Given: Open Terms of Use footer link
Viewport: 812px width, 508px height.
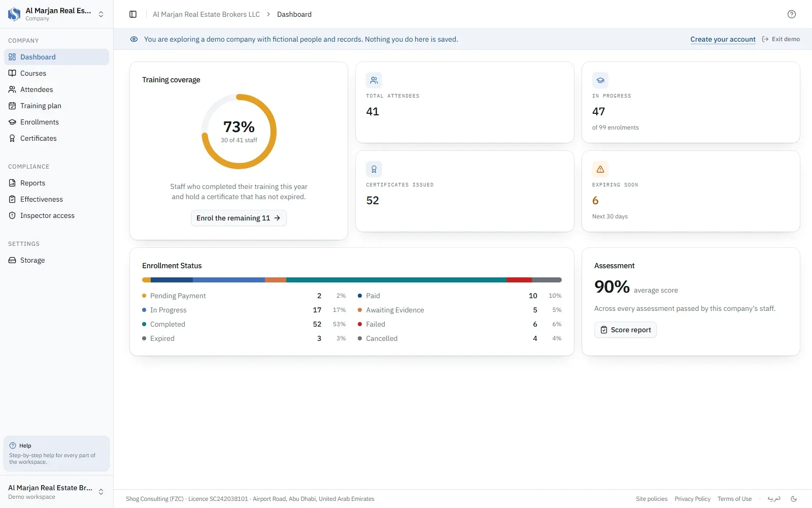Looking at the screenshot, I should pos(734,499).
